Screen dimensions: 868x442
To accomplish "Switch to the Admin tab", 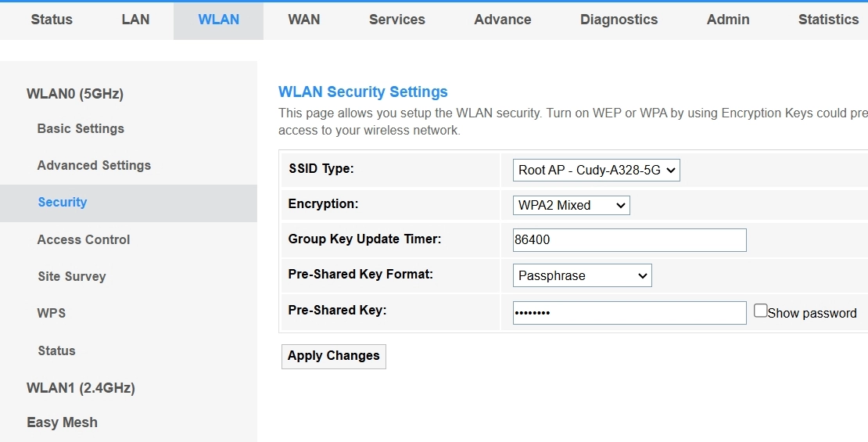I will (x=728, y=20).
